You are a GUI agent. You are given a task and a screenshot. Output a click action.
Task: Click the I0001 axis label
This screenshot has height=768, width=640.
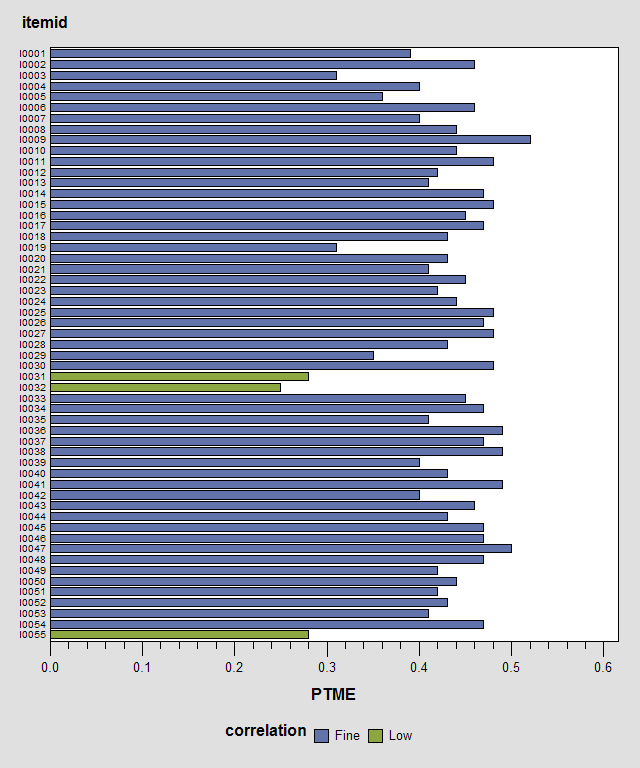[x=33, y=54]
